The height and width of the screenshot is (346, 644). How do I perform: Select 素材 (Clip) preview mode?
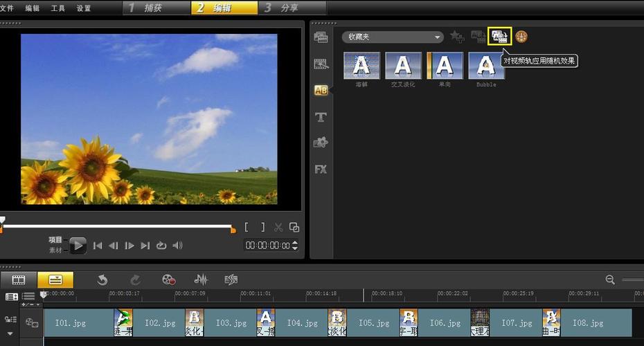(55, 250)
